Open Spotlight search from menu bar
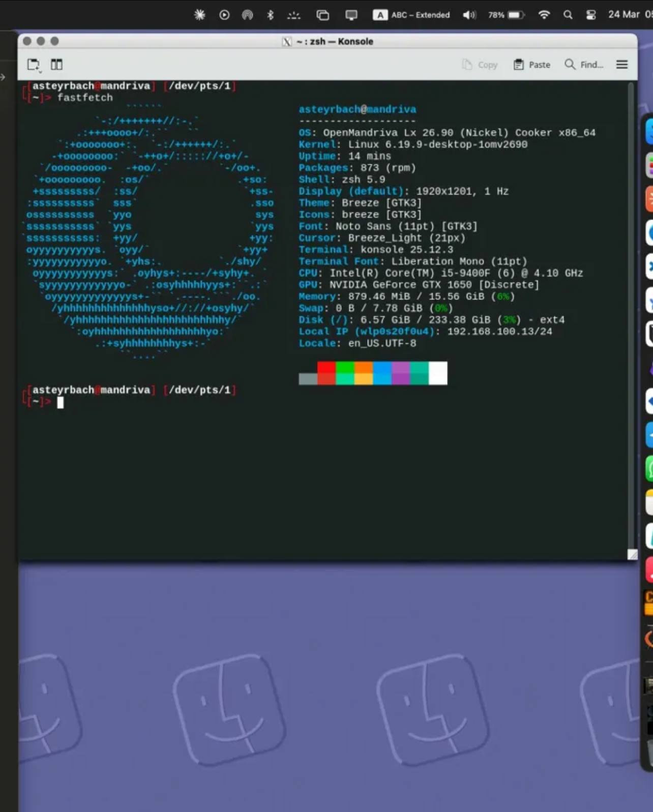Image resolution: width=653 pixels, height=812 pixels. [568, 15]
